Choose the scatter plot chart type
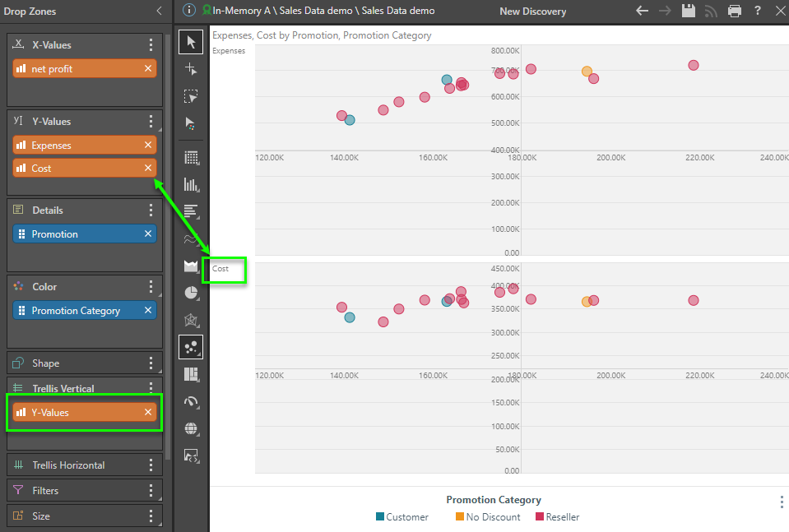 point(191,346)
